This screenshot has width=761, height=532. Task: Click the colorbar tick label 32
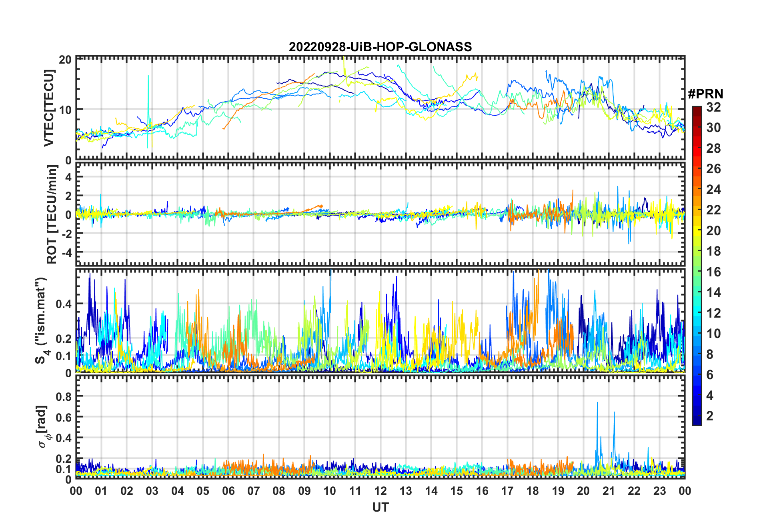713,107
